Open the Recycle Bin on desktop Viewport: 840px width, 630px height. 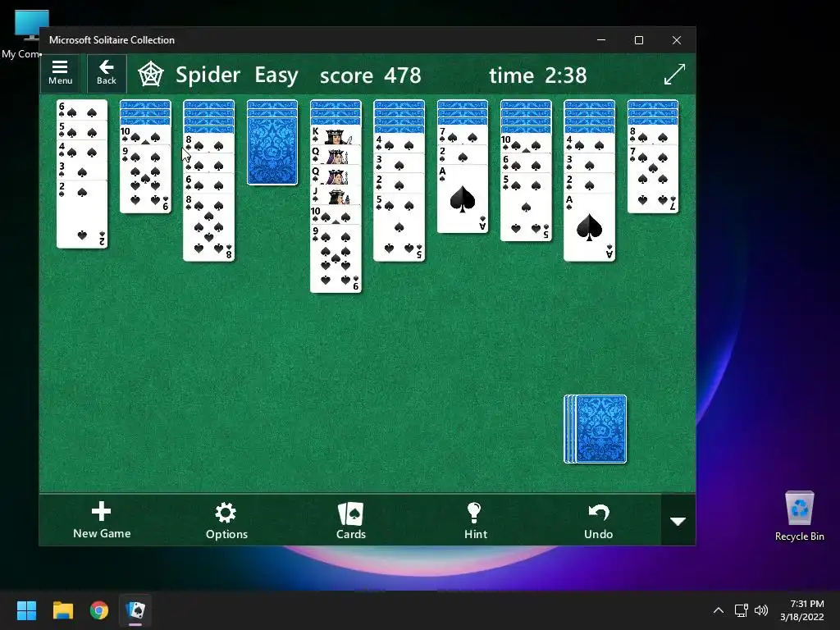[799, 516]
